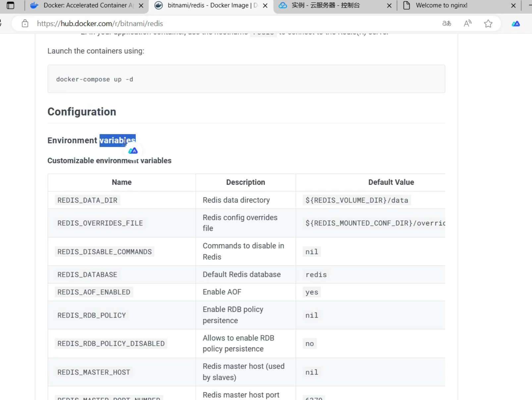Click the Docker whale favicon on first tab
Viewport: 532px width, 400px height.
34,5
